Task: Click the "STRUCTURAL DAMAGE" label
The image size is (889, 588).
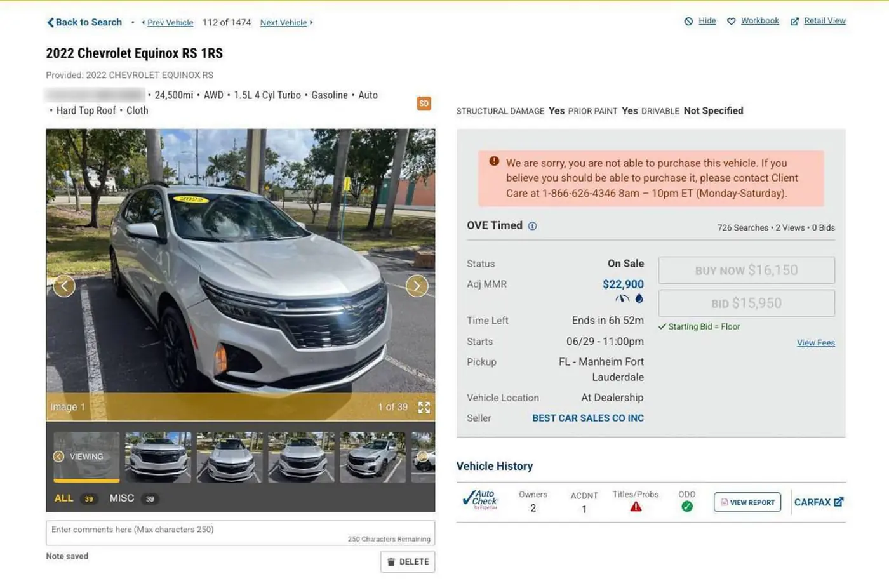Action: tap(500, 111)
